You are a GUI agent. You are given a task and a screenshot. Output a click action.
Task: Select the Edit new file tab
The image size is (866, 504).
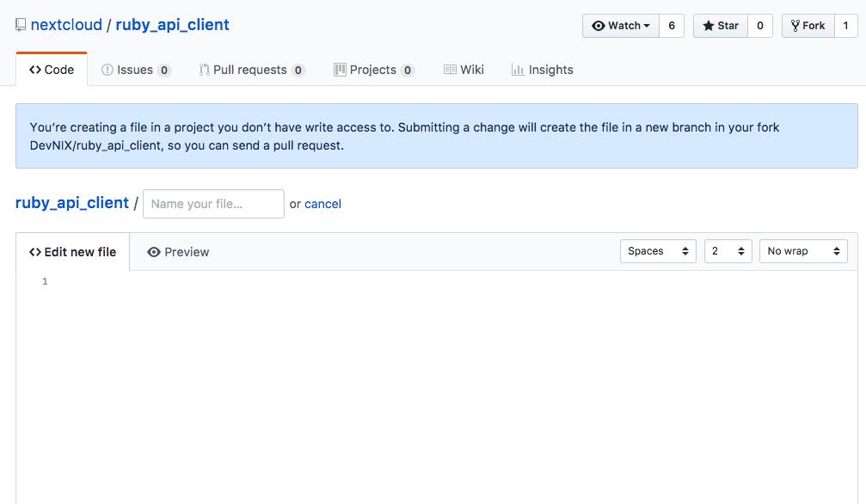tap(72, 252)
